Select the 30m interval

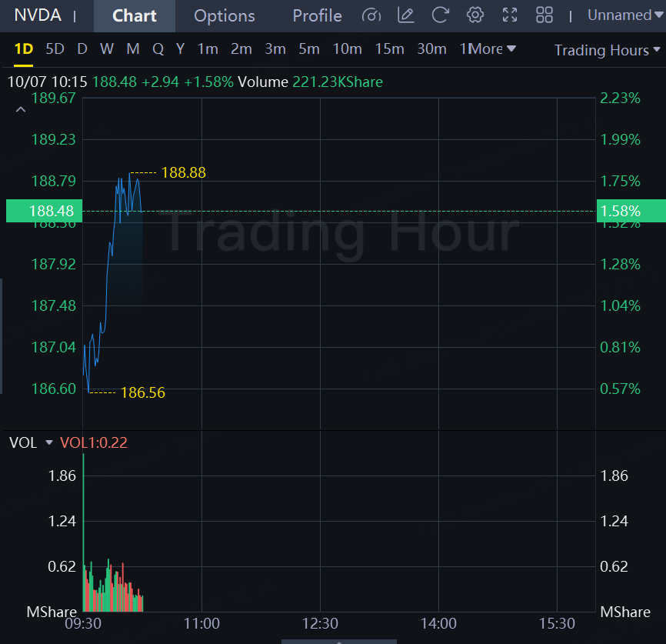[x=431, y=49]
